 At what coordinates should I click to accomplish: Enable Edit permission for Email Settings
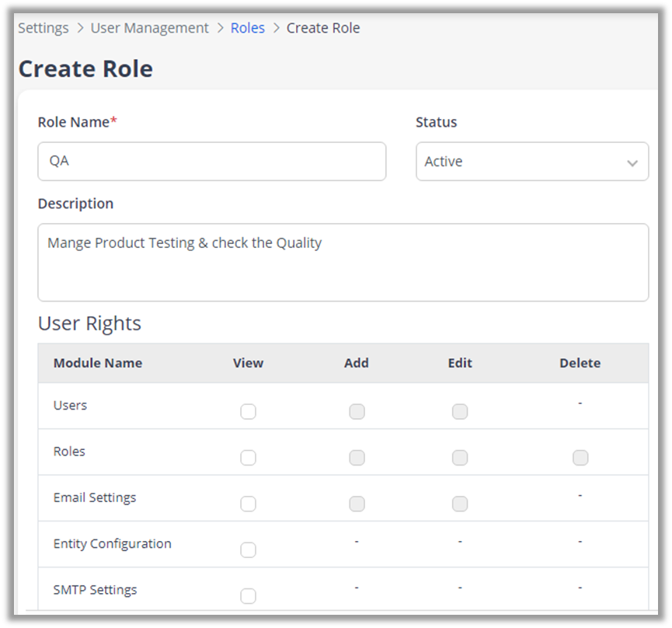coord(460,504)
